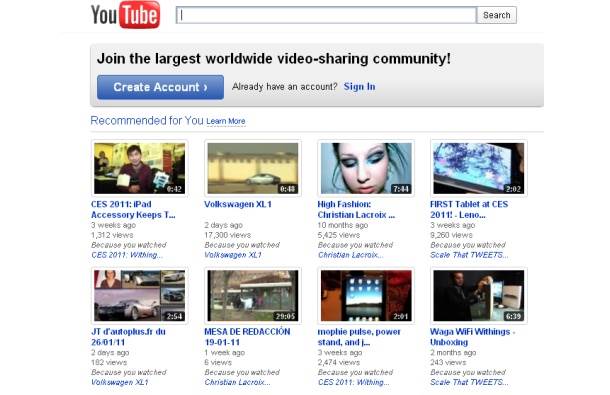Open the JT d'autoplus.fr video thumbnail

point(140,295)
